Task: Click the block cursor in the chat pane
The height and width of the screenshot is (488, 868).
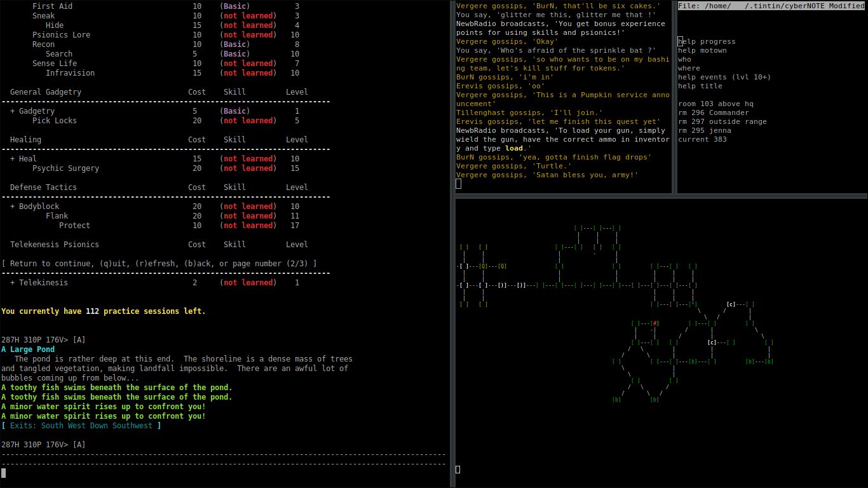Action: pyautogui.click(x=458, y=183)
